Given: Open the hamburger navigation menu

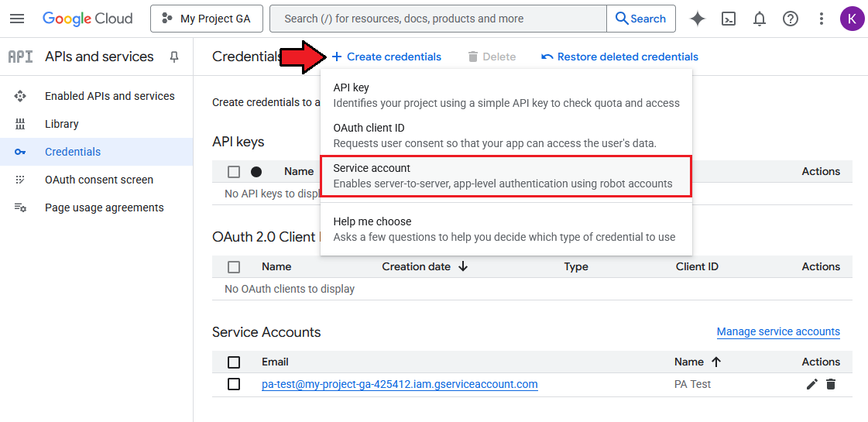Looking at the screenshot, I should coord(17,19).
